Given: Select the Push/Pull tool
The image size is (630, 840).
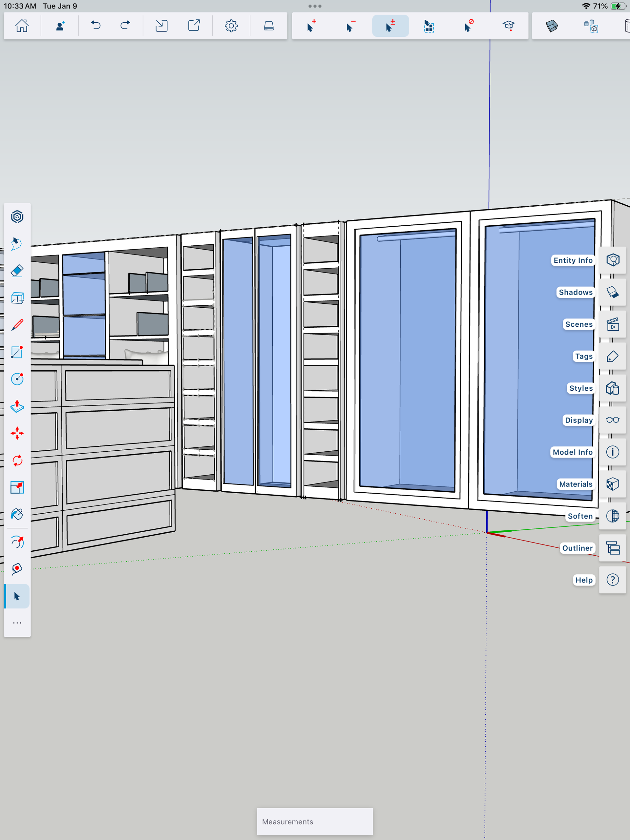Looking at the screenshot, I should pos(17,406).
